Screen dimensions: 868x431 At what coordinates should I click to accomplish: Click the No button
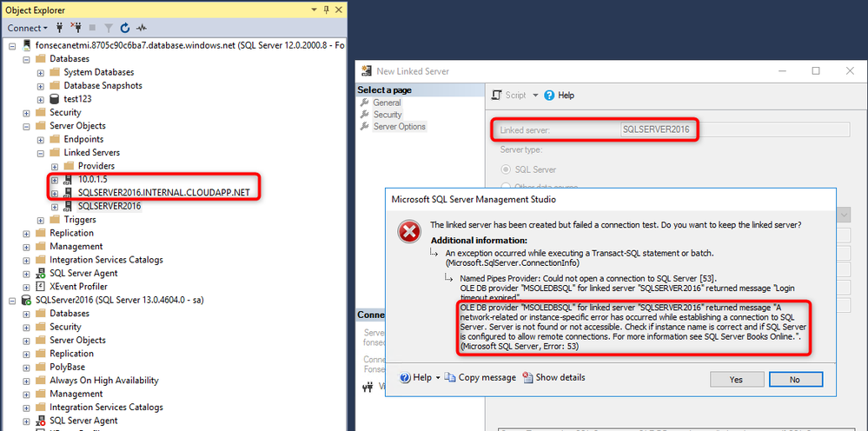794,379
